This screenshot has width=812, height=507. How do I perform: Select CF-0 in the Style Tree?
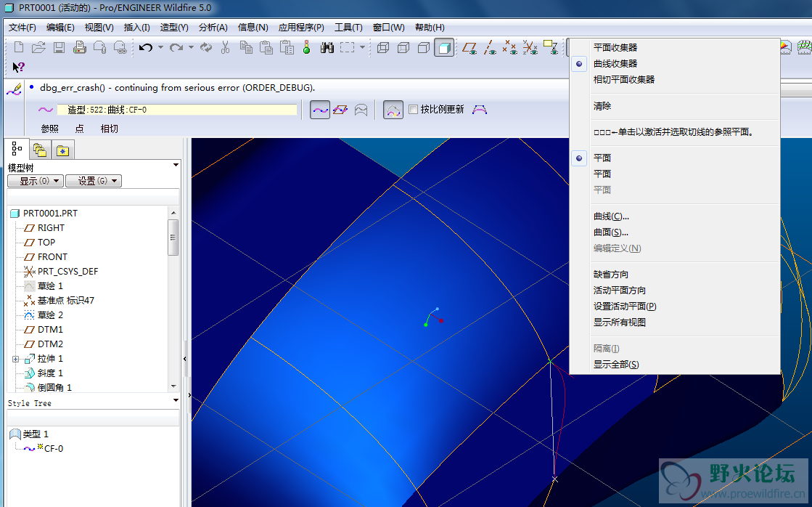click(x=54, y=448)
